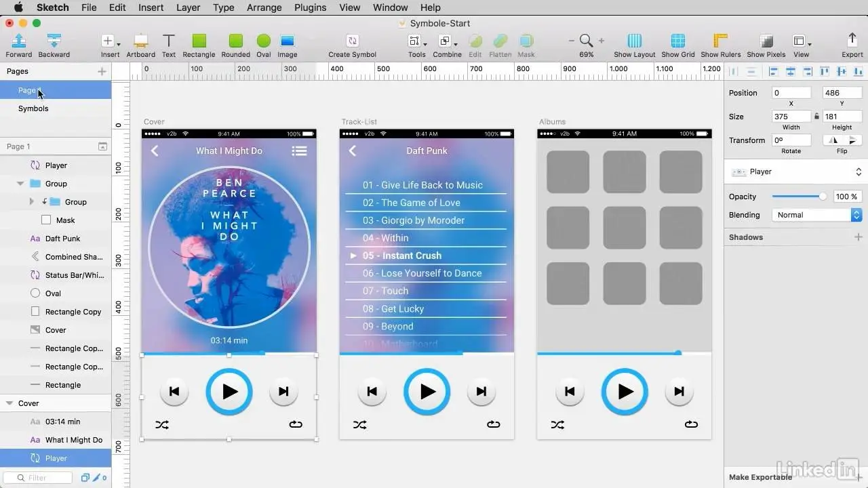
Task: Select the Rectangle shape tool
Action: point(199,45)
